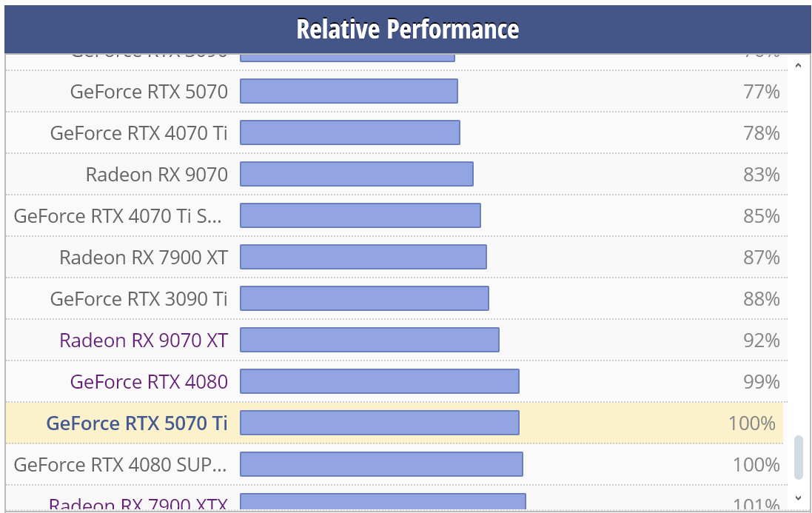Click the Radeon RX 9070 XT bar
The width and height of the screenshot is (812, 513).
tap(369, 341)
